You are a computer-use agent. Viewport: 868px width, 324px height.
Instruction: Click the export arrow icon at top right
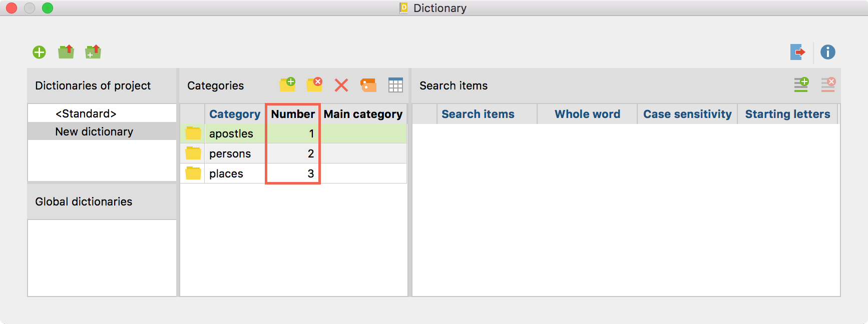pos(798,52)
